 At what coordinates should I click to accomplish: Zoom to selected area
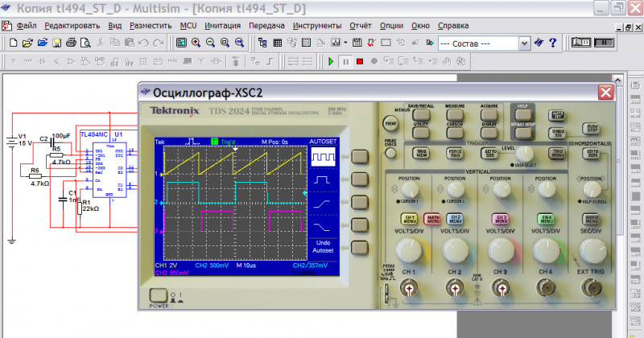(x=225, y=43)
